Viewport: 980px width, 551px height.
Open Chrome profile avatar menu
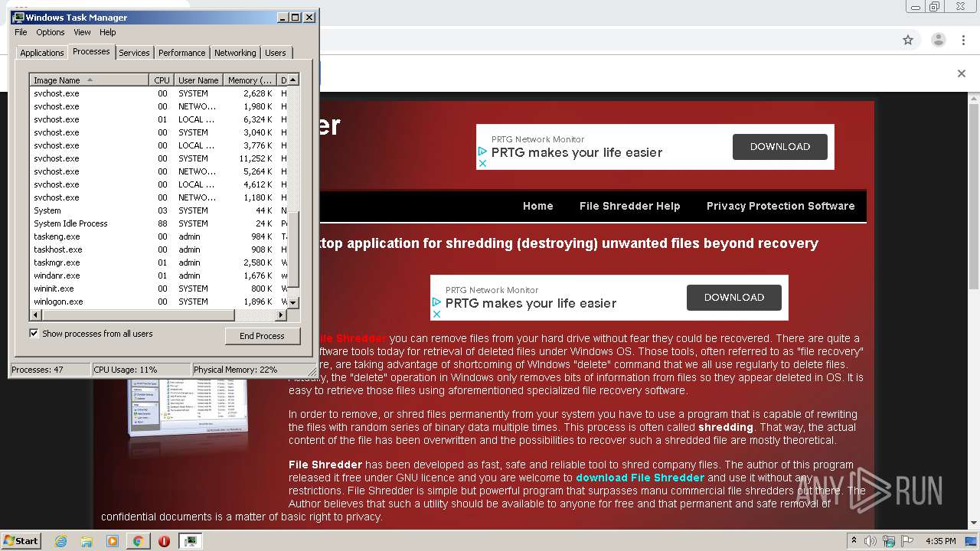(x=938, y=40)
